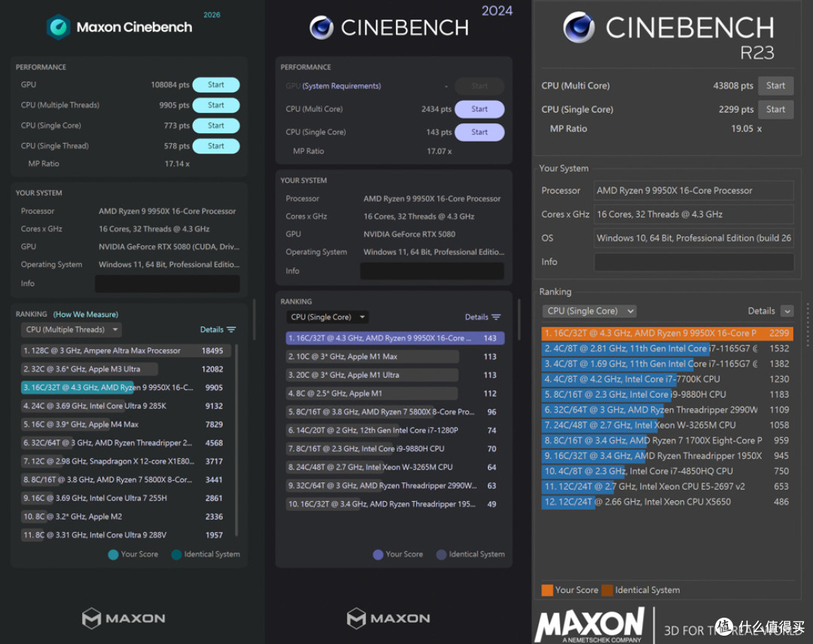The height and width of the screenshot is (644, 813).
Task: Select the Xeon W-3265M row in Cinebench 2024
Action: tap(395, 467)
